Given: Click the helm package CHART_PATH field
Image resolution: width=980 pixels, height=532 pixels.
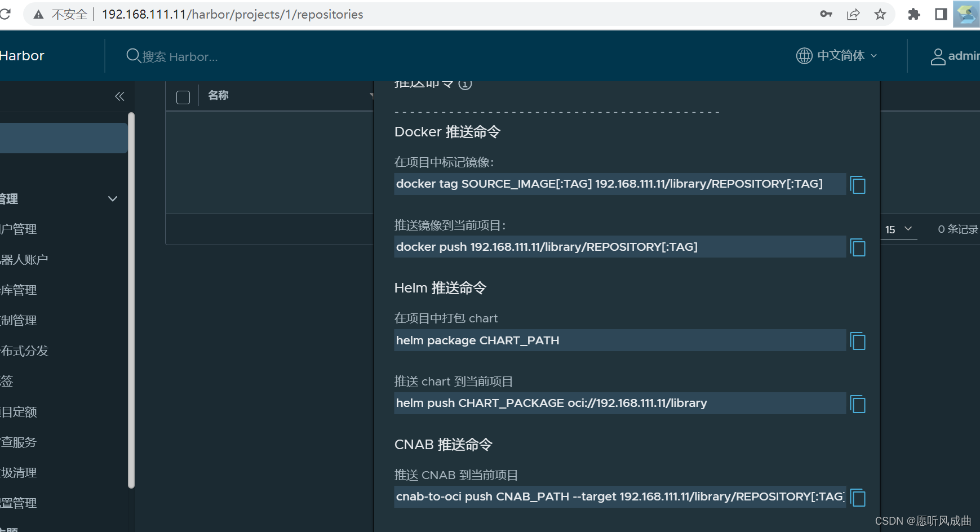Looking at the screenshot, I should (x=620, y=340).
